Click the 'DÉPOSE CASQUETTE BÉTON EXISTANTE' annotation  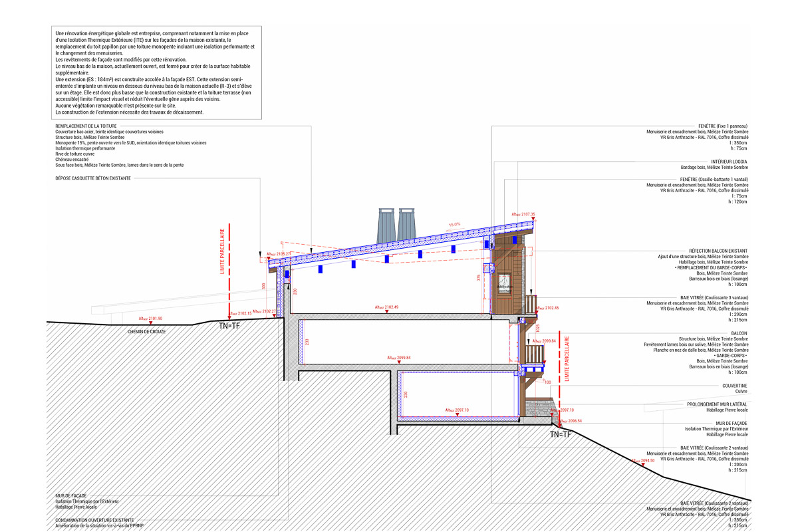click(x=93, y=179)
